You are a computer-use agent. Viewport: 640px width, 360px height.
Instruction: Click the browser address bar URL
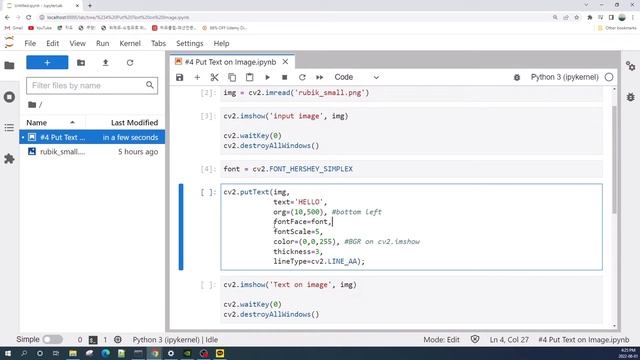click(x=118, y=18)
